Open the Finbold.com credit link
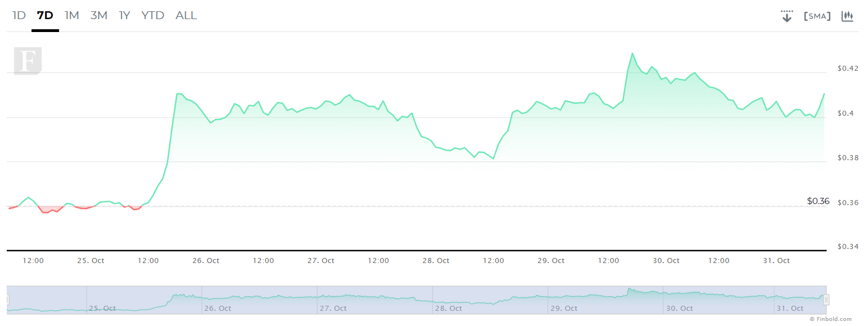This screenshot has width=868, height=326. pos(830,319)
